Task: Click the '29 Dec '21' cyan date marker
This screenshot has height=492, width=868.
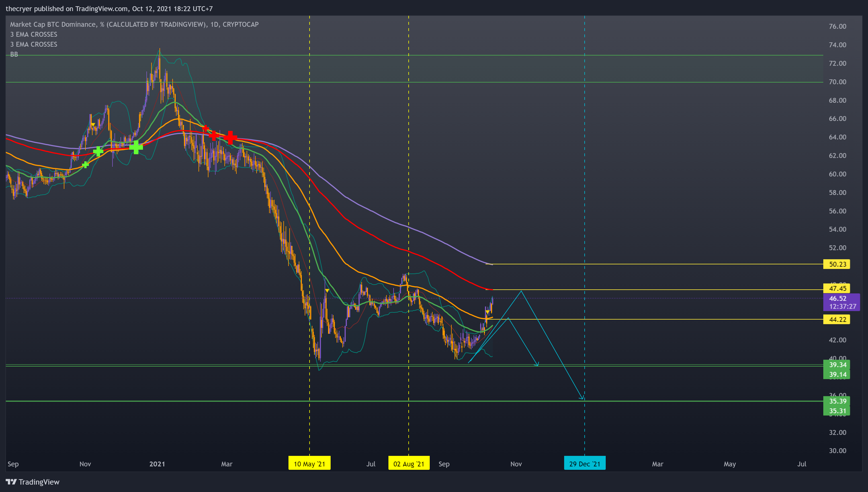Action: [585, 464]
